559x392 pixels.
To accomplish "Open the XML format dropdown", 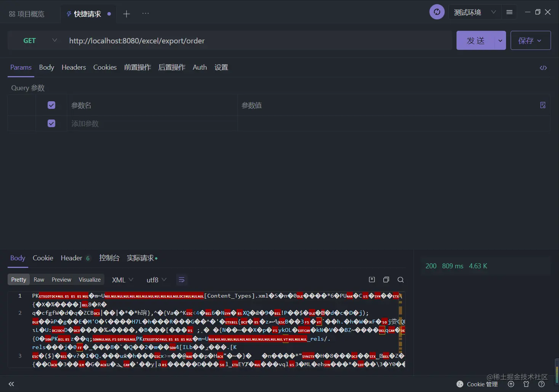I will click(x=122, y=280).
